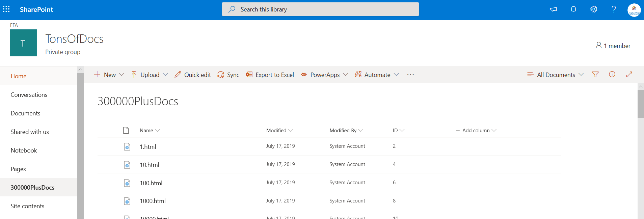Open the Modified column header menu

[x=279, y=131]
